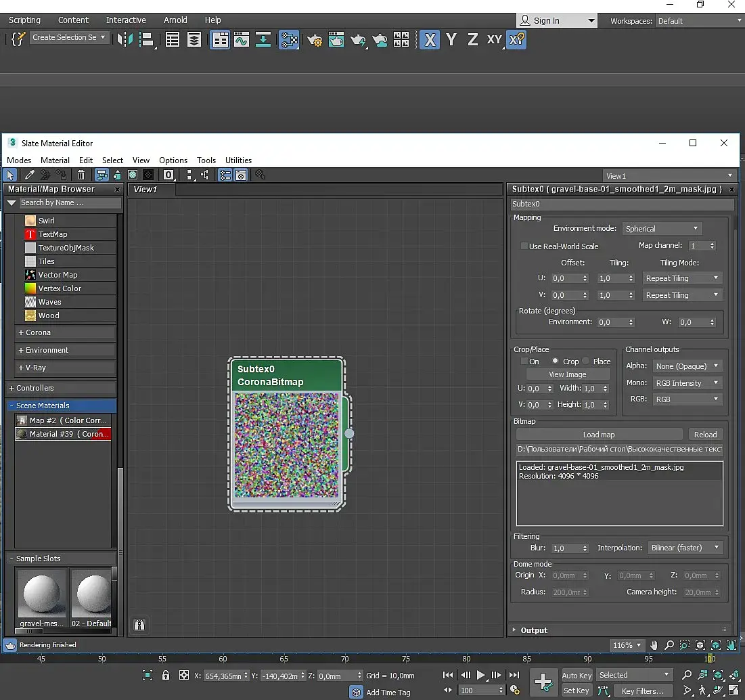Open the Interpolation Bilinear dropdown
745x700 pixels.
pyautogui.click(x=685, y=548)
